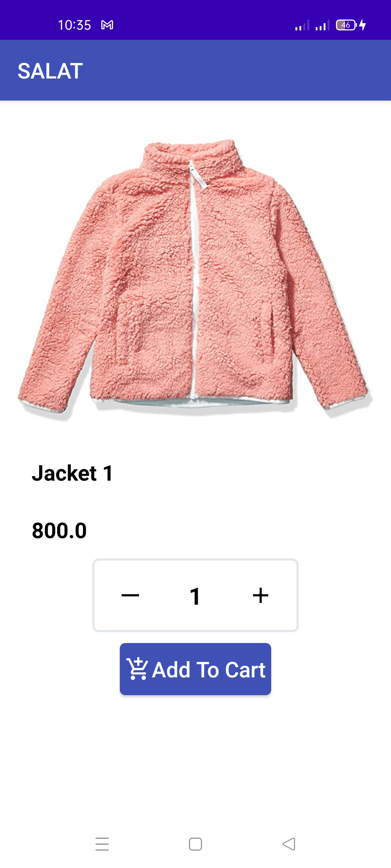Tap the second signal strength icon
391x868 pixels.
coord(322,25)
